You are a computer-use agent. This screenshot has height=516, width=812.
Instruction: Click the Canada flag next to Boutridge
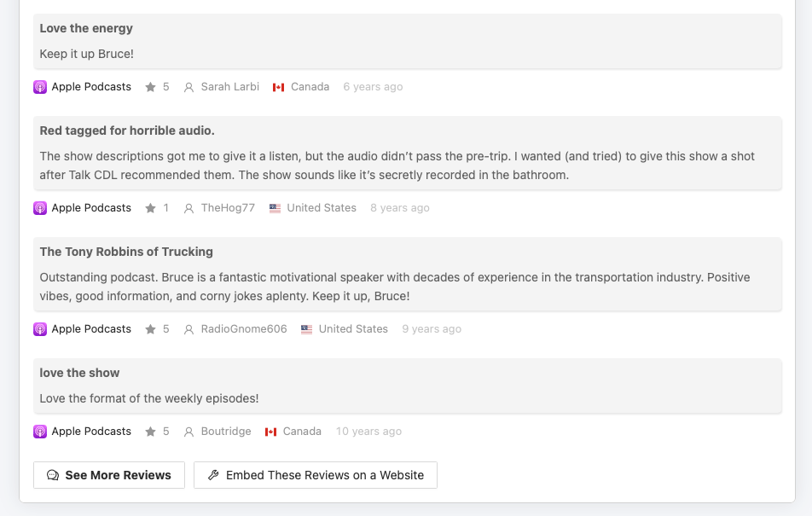[x=271, y=432]
